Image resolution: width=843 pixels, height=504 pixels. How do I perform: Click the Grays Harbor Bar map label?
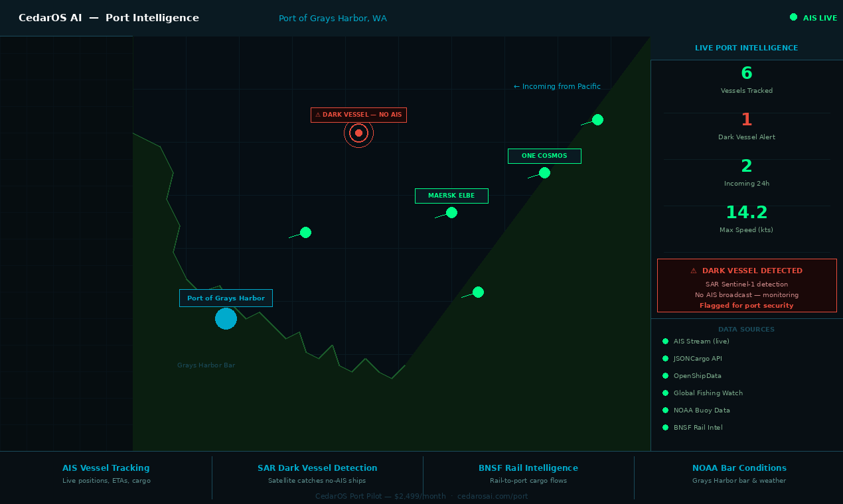(206, 365)
